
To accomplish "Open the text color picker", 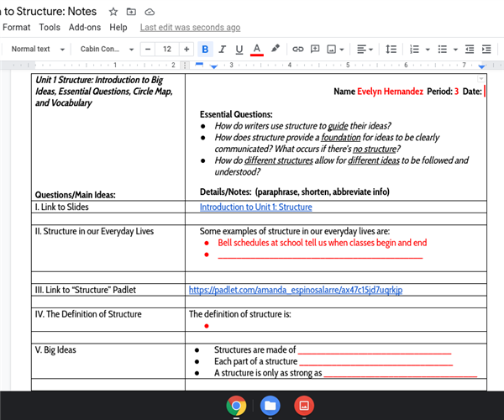I will (257, 50).
